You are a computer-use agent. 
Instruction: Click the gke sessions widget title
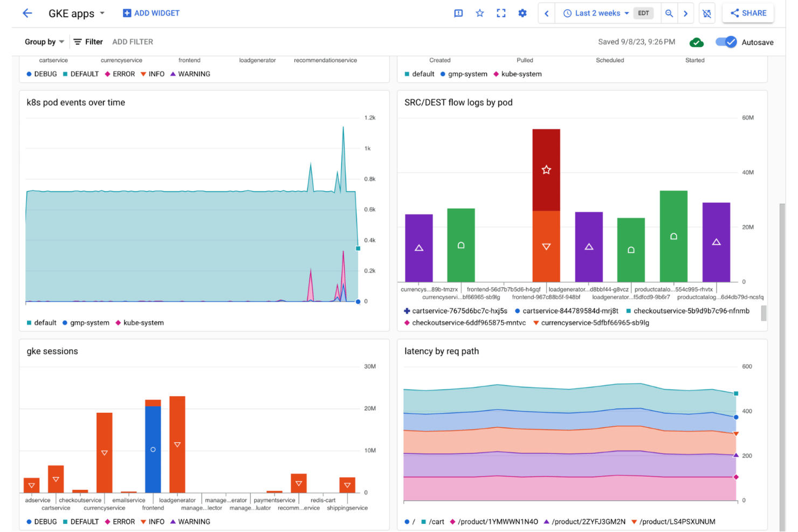[52, 351]
